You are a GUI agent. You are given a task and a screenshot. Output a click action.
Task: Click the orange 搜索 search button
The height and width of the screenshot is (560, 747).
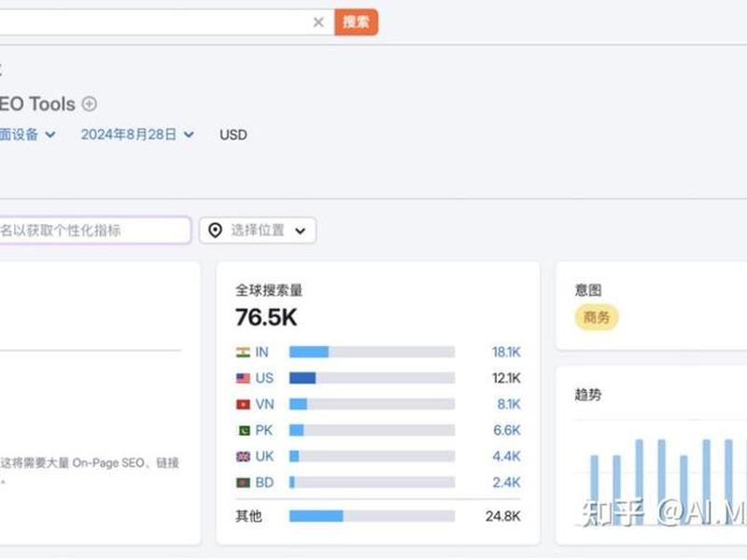[x=356, y=21]
